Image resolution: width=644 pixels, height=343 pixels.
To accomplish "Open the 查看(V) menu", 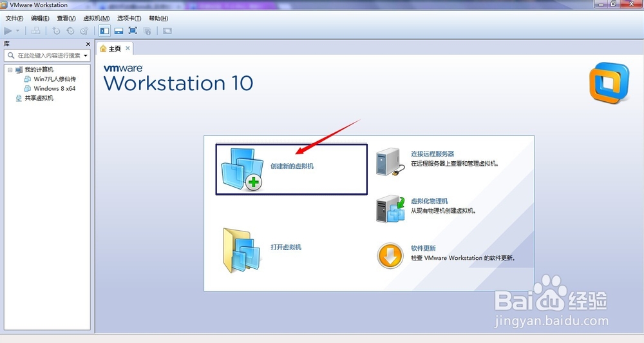I will pos(66,18).
